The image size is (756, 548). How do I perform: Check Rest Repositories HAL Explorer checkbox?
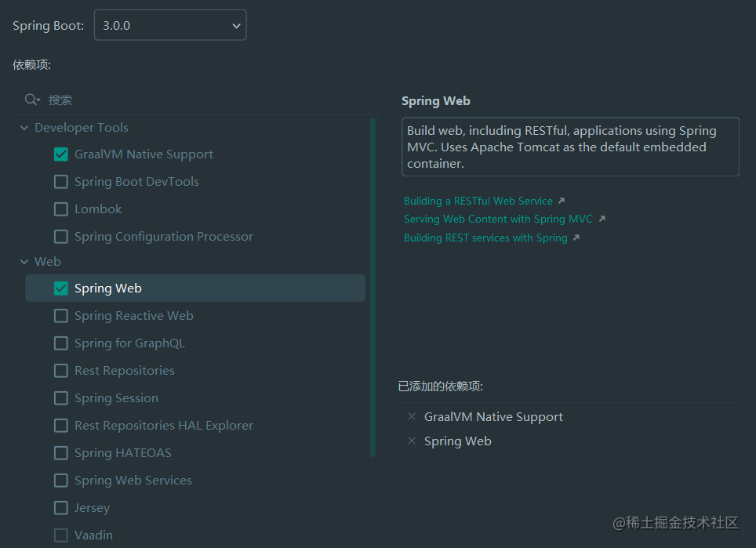60,426
